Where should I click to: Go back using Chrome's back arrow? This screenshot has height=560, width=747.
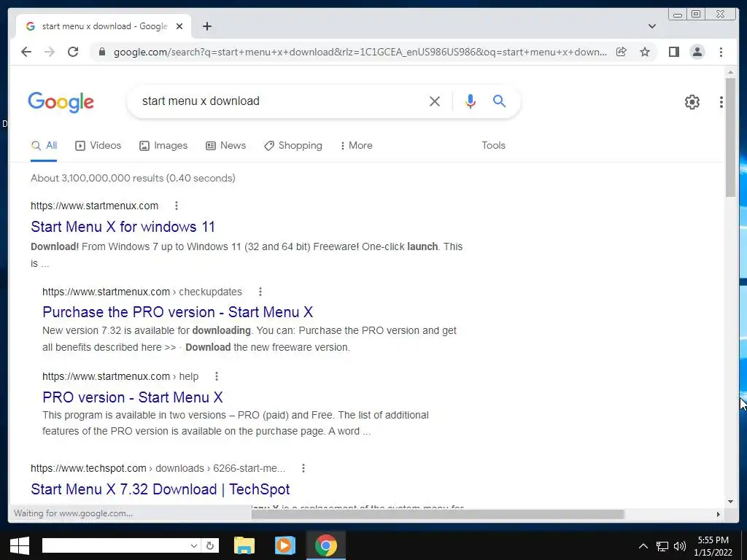point(26,52)
